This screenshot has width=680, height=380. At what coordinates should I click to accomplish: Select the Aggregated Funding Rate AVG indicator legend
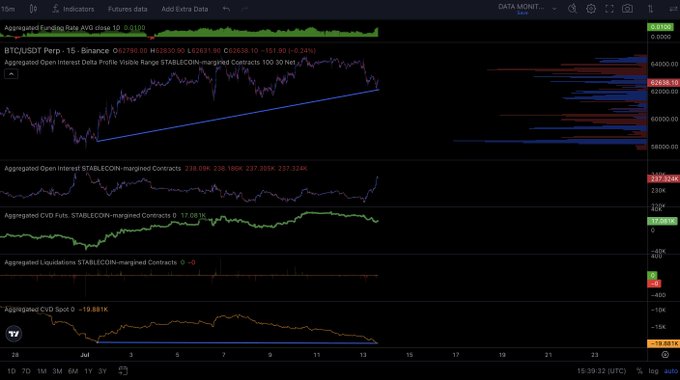click(62, 28)
